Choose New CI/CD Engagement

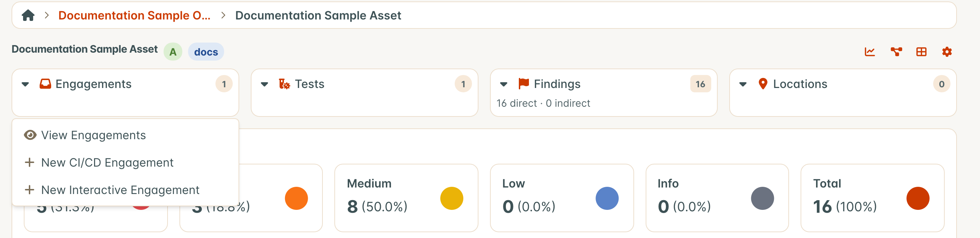click(125, 163)
